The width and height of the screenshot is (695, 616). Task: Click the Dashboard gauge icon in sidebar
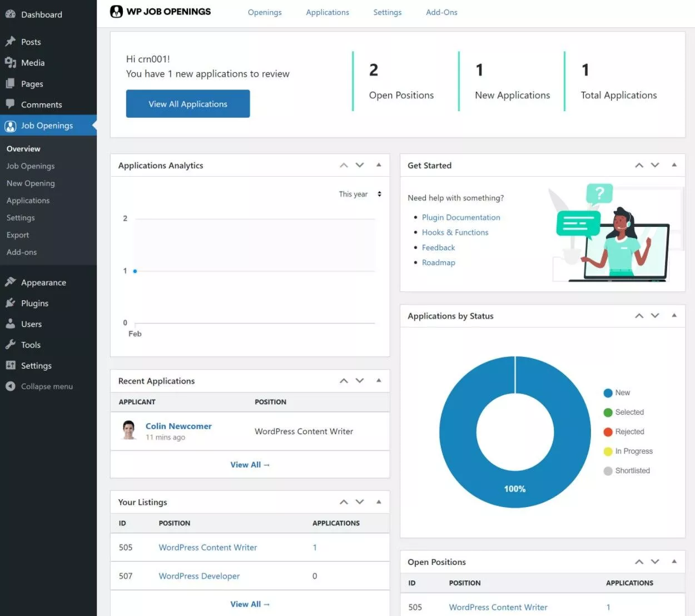coord(10,14)
